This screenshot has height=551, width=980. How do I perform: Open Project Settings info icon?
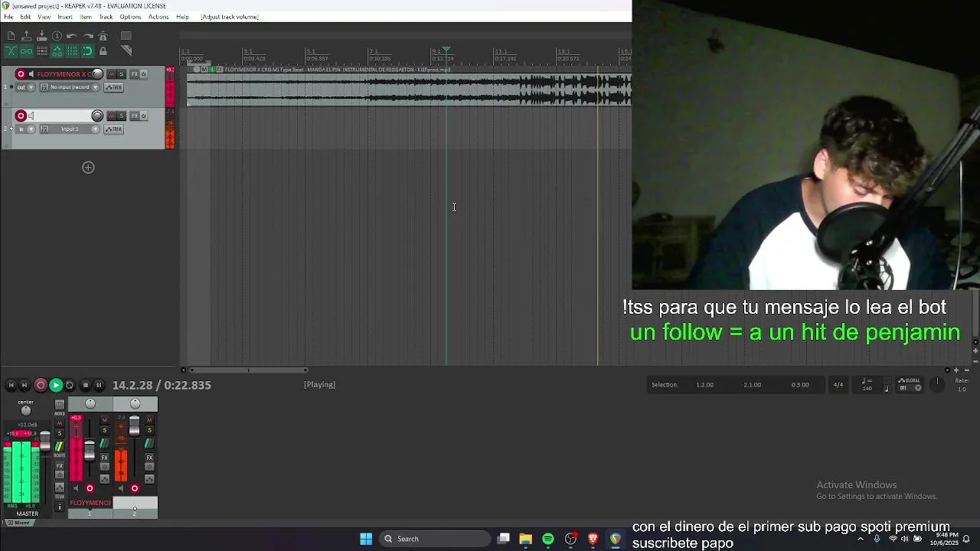[x=57, y=36]
